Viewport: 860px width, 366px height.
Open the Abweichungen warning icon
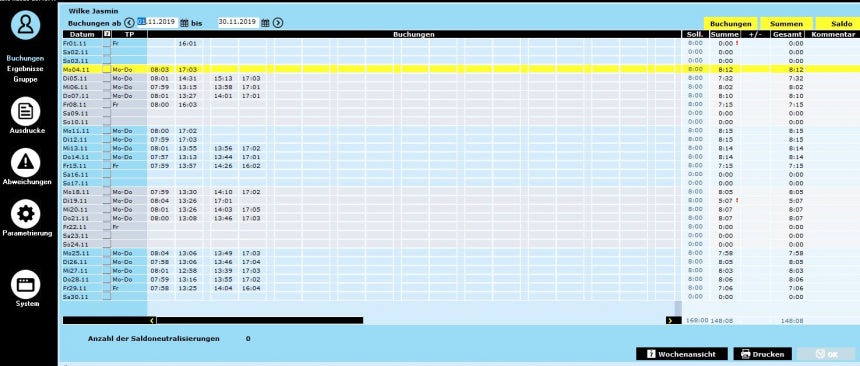26,162
